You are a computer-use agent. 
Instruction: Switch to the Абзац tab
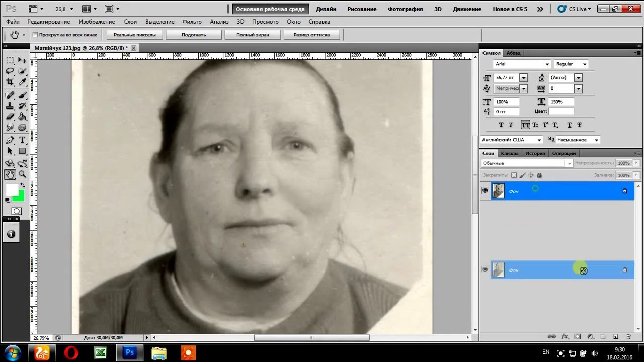tap(513, 53)
